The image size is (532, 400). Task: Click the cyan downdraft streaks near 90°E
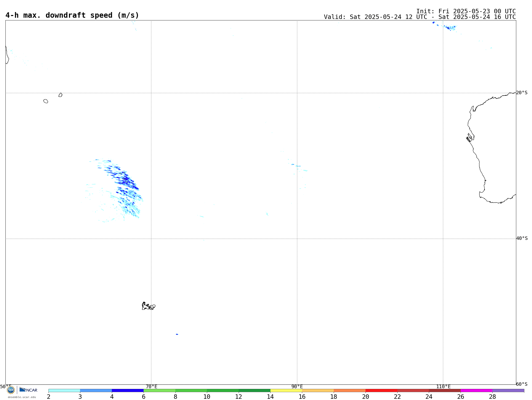pyautogui.click(x=299, y=167)
